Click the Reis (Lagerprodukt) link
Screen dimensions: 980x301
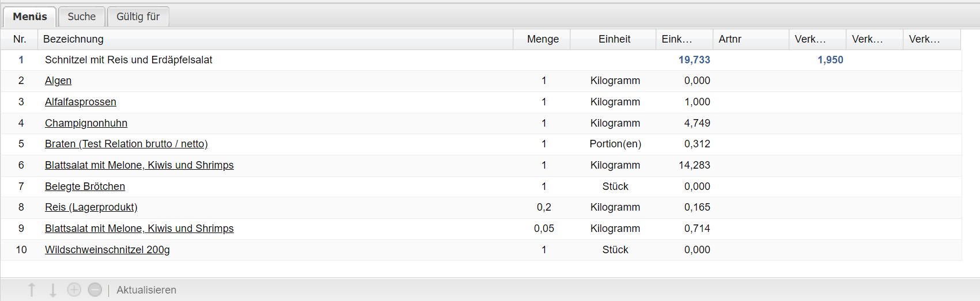[x=91, y=207]
